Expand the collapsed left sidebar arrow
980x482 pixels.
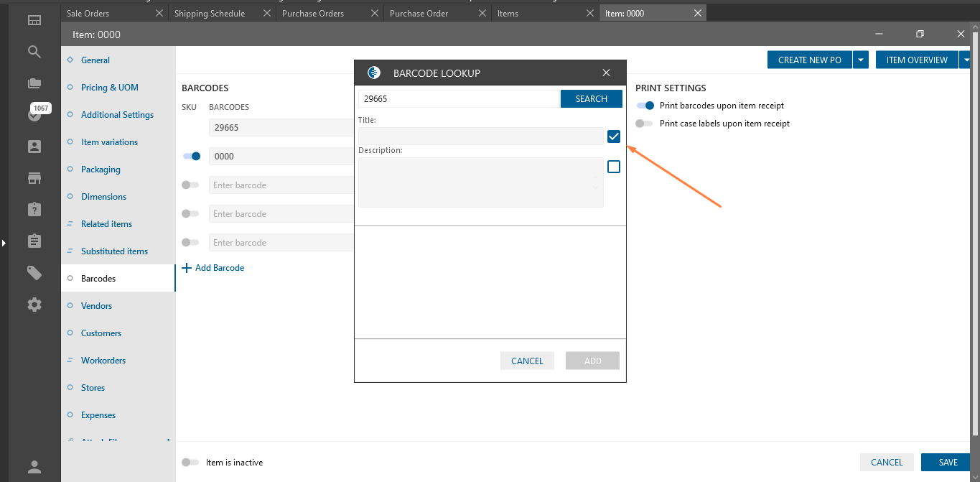pyautogui.click(x=4, y=244)
